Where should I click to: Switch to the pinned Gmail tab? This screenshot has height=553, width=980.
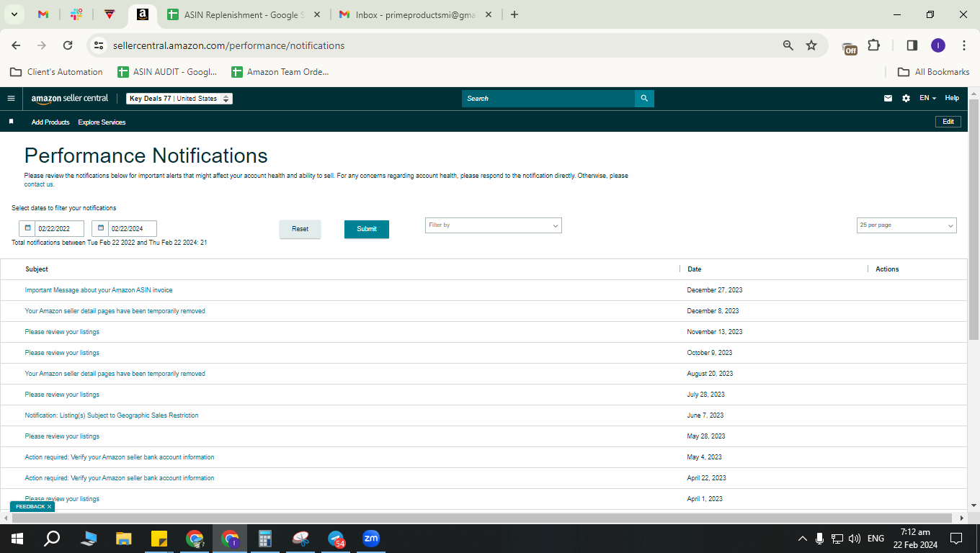[x=43, y=14]
